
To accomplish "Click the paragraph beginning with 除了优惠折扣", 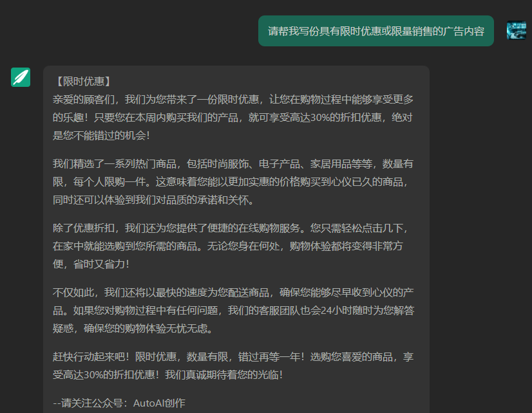I will 232,246.
